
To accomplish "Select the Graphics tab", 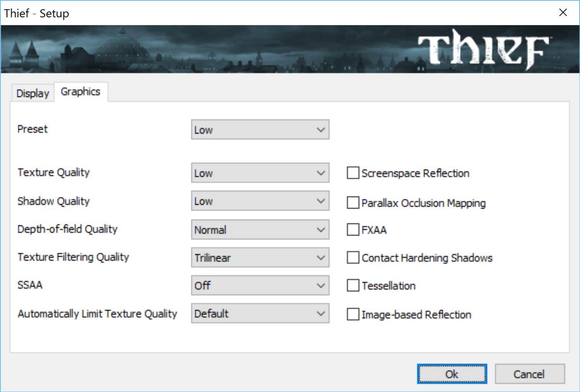I will point(81,92).
